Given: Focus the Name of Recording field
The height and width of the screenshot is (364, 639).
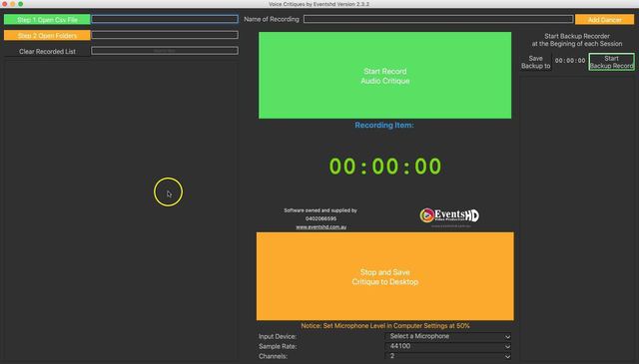Looking at the screenshot, I should click(438, 19).
